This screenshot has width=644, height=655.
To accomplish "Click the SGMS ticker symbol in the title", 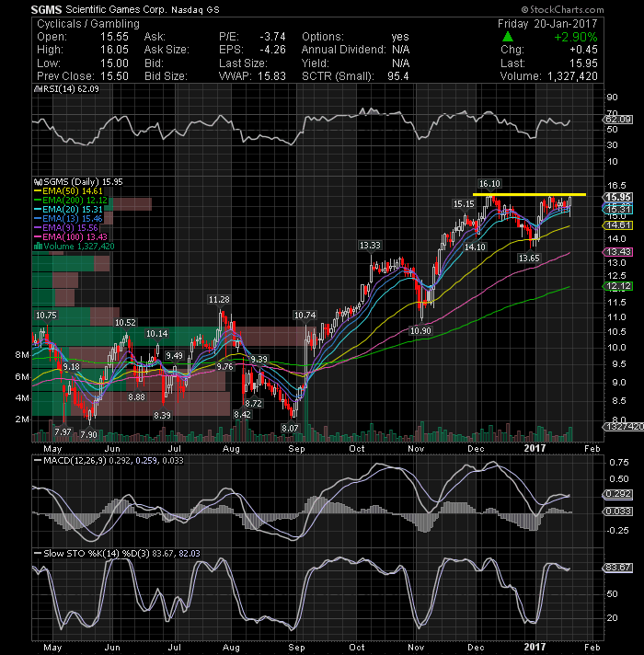I will tap(46, 9).
